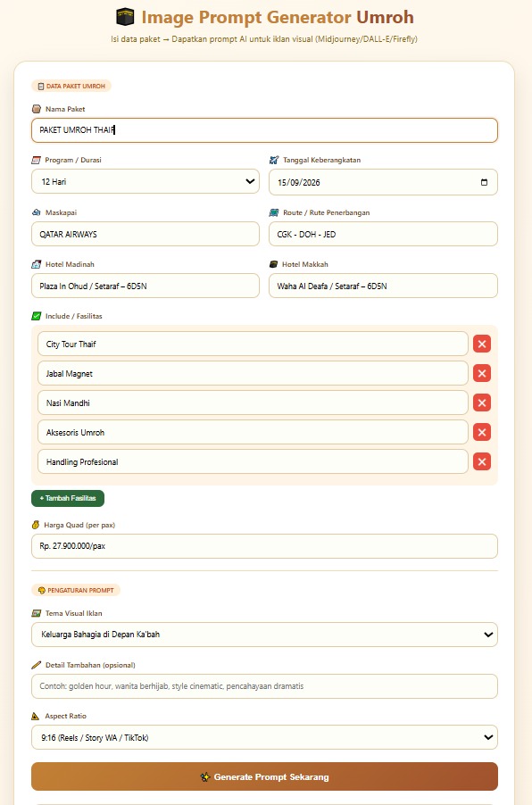Delete the Aksesoris Umroh facility row
Viewport: 532px width, 805px height.
click(482, 432)
